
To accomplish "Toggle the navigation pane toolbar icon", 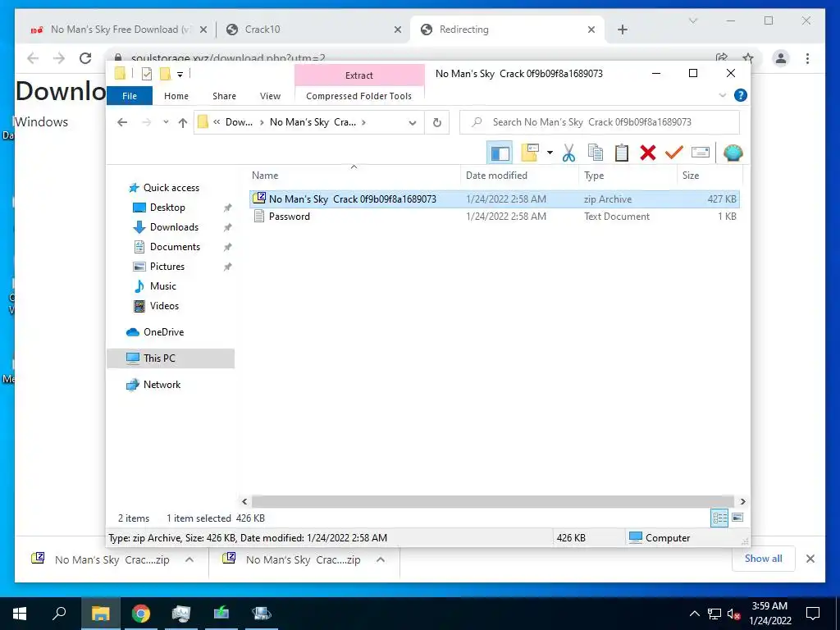I will point(500,153).
